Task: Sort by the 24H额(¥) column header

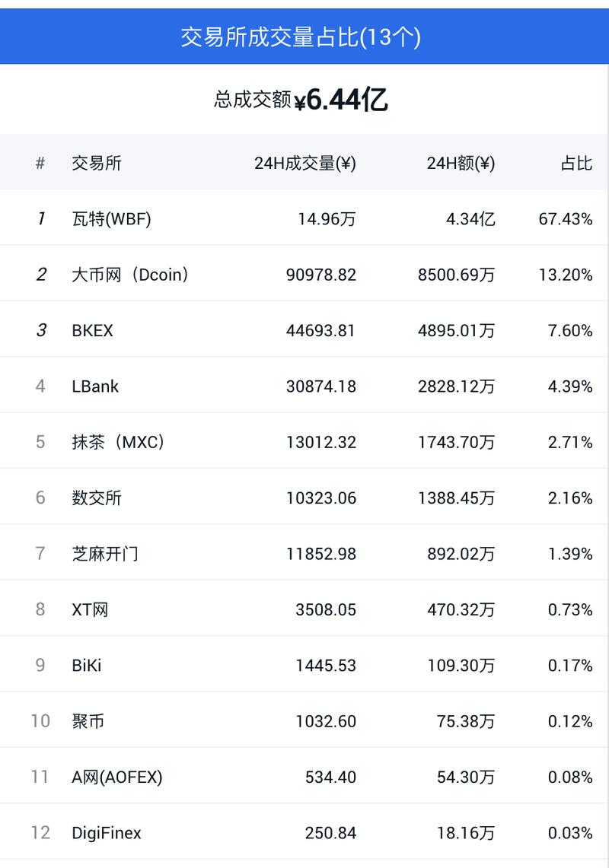Action: point(461,164)
